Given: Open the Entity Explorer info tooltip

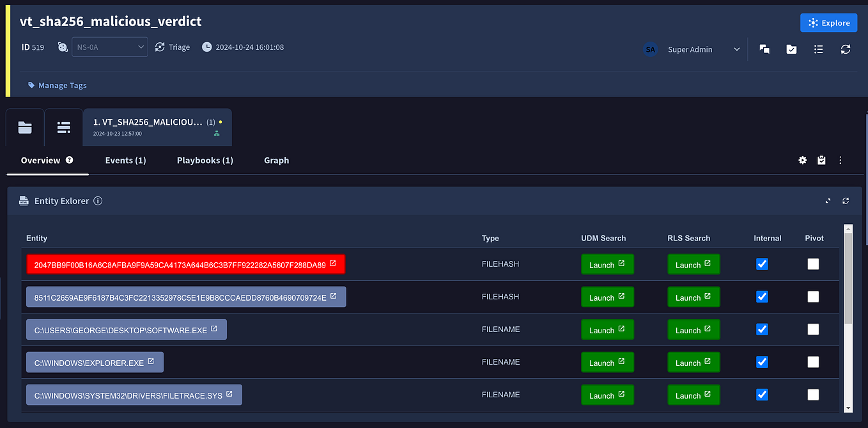Looking at the screenshot, I should click(x=98, y=200).
